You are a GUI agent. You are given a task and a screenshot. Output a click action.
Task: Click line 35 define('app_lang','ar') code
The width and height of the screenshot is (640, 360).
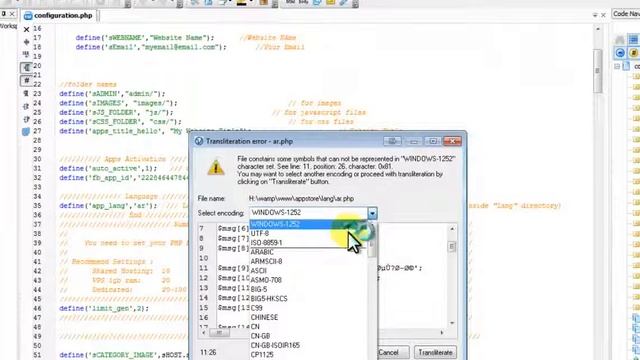tap(108, 206)
